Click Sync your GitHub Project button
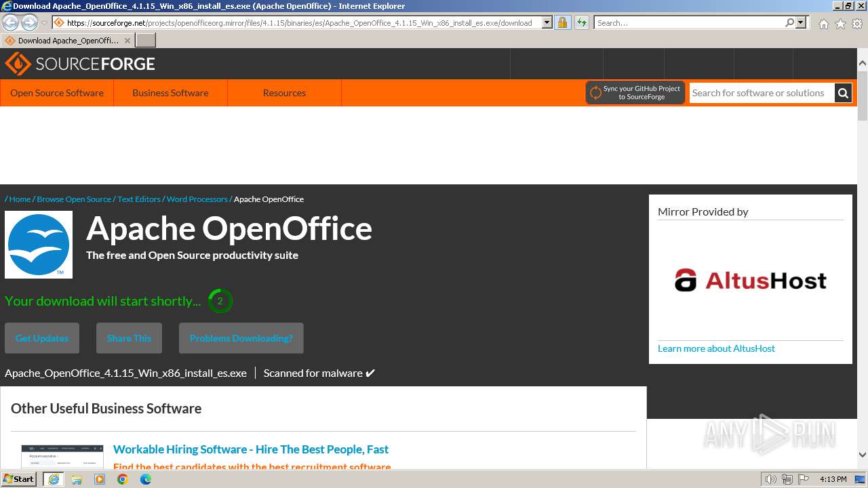 (635, 93)
